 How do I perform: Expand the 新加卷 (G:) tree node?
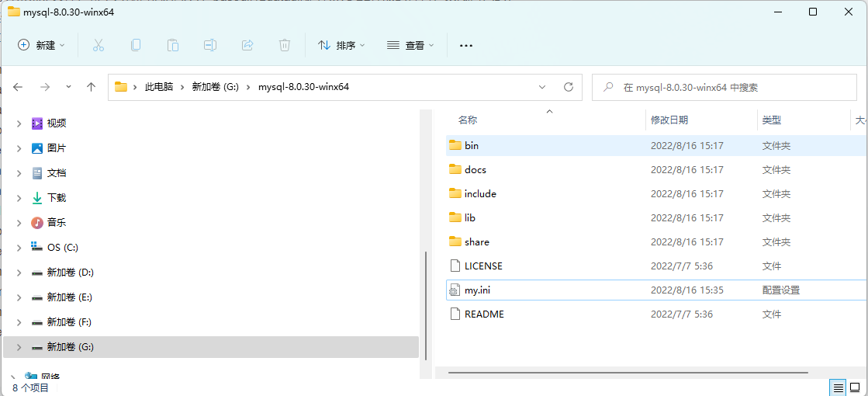pyautogui.click(x=19, y=347)
